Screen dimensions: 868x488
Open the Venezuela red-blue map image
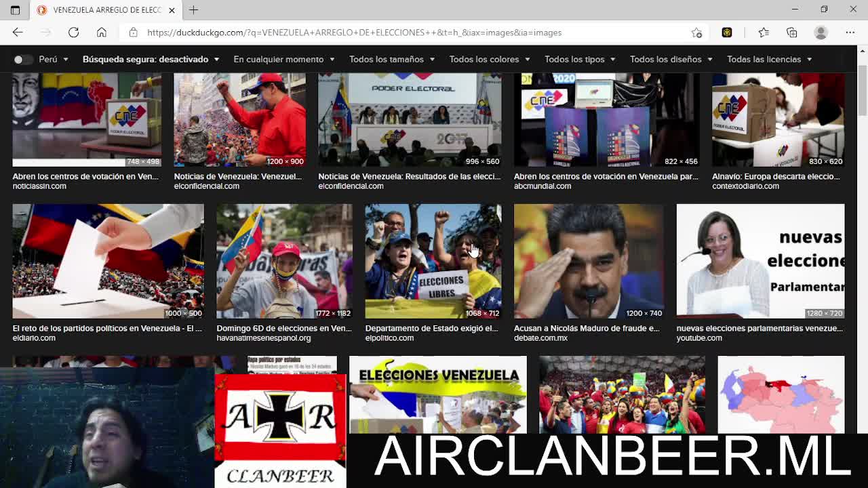click(x=781, y=393)
